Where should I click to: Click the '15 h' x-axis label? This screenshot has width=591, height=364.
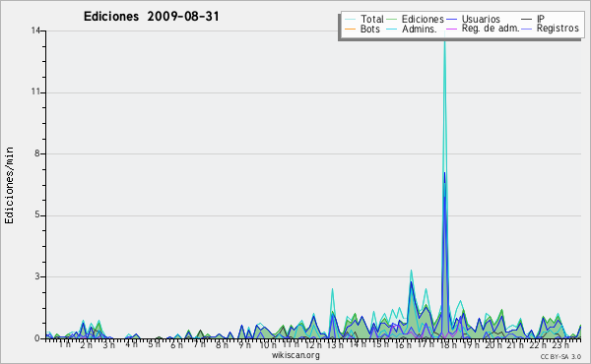380,344
